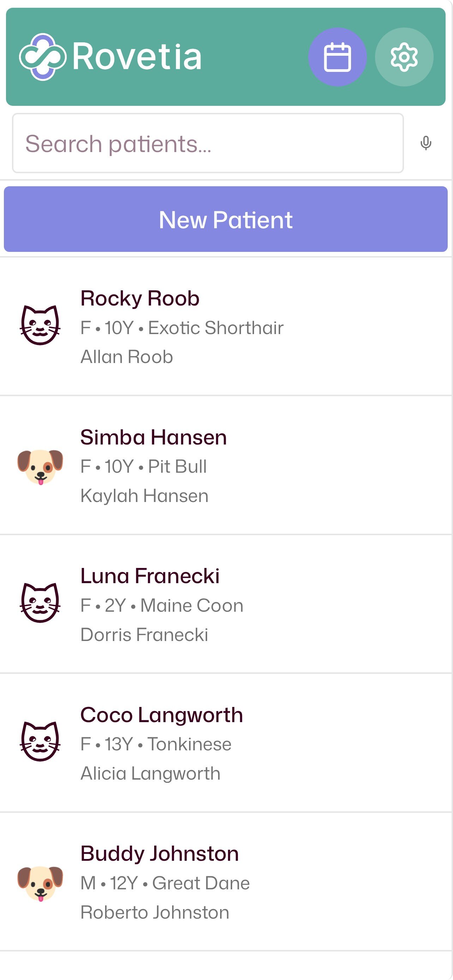Click the dog icon beside Simba Hansen

40,466
